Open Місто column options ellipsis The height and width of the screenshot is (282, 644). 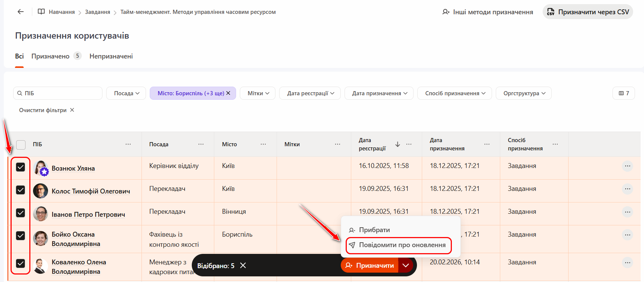click(263, 144)
